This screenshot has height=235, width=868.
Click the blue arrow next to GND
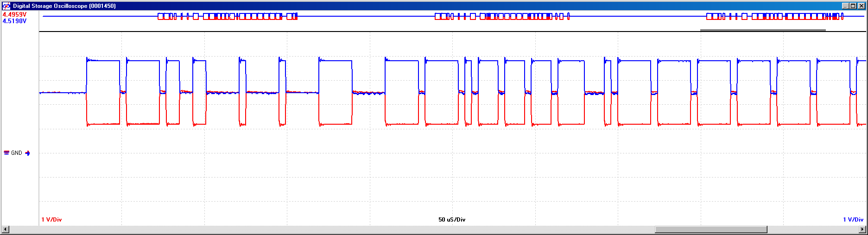pos(27,153)
